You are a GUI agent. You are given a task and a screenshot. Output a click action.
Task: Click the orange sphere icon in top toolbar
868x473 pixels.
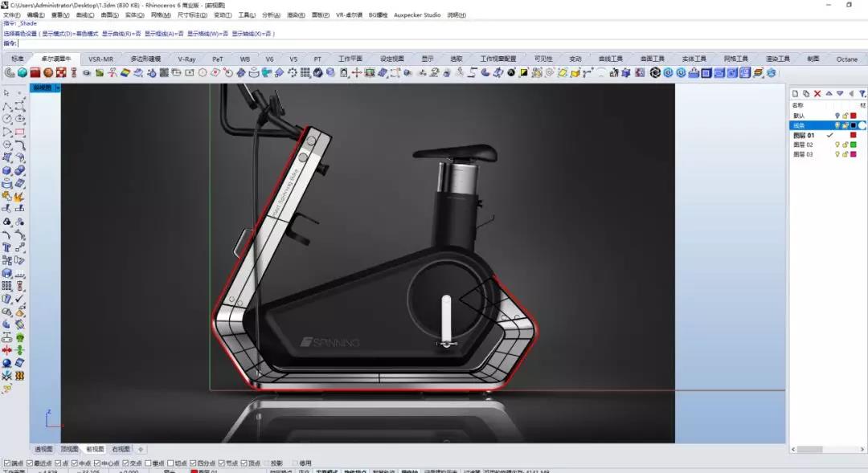(48, 72)
